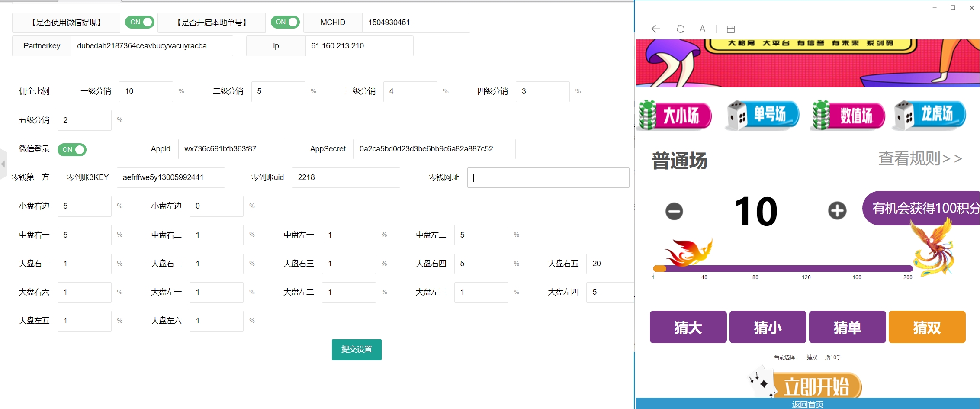Focus the 大盘右六 field
Viewport: 980px width, 409px height.
coord(84,292)
